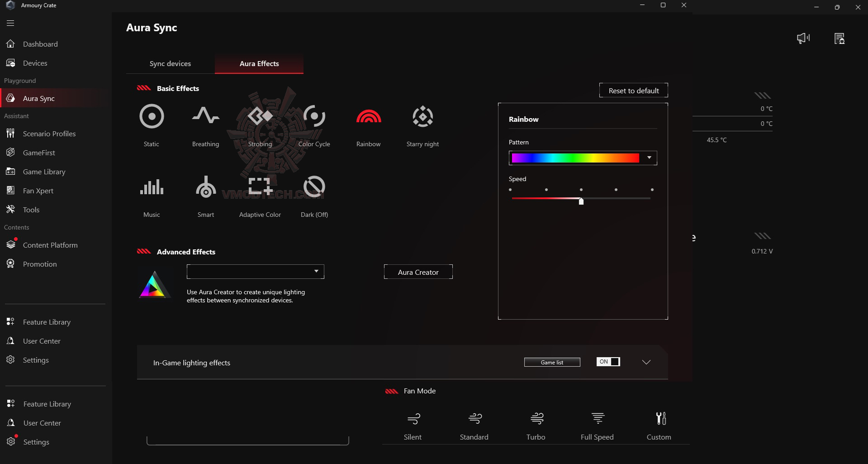Open Content Platform icon with red dot
Screen dimensions: 868x464
(11, 244)
